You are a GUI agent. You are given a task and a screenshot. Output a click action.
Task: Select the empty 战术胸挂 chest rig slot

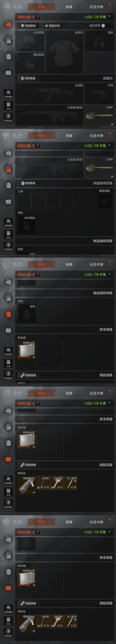(27, 224)
